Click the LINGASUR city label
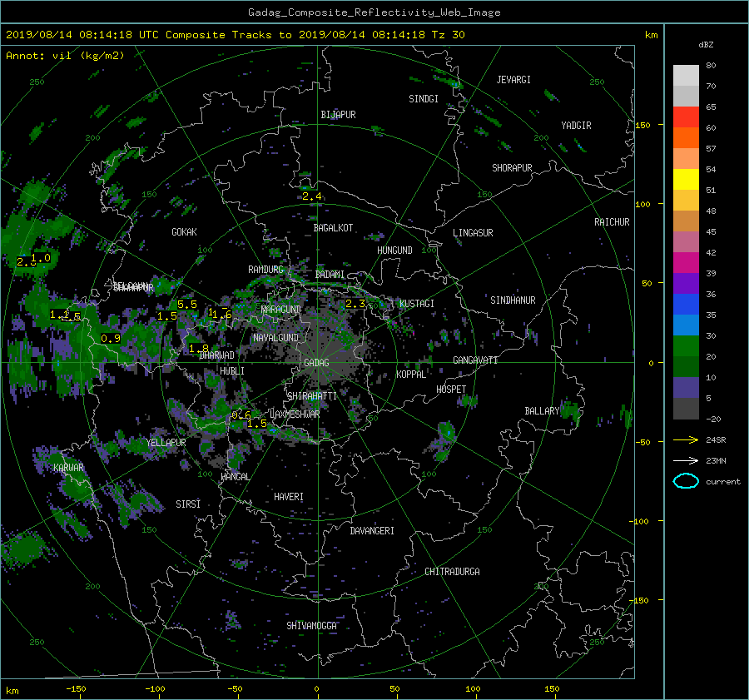Image resolution: width=749 pixels, height=700 pixels. [x=473, y=233]
